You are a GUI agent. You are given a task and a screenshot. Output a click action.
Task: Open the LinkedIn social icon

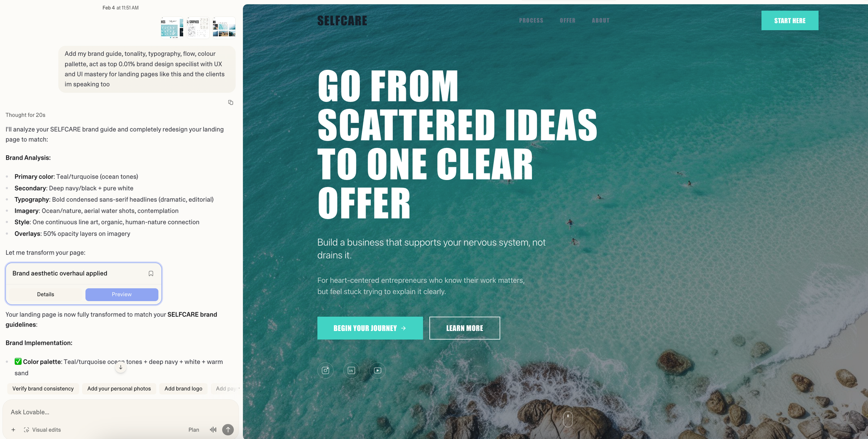pyautogui.click(x=351, y=370)
